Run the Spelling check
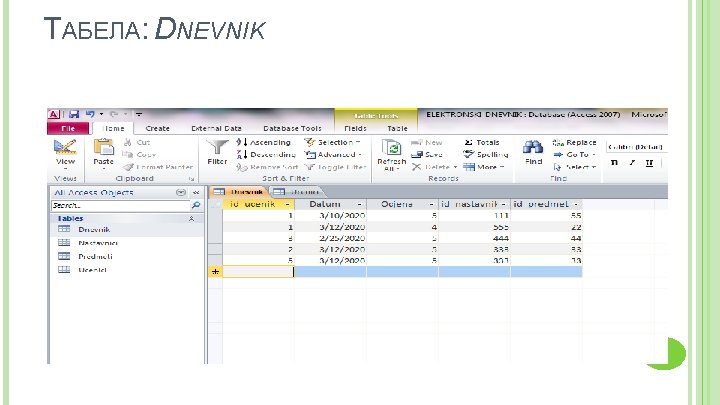Image resolution: width=720 pixels, height=405 pixels. coord(486,155)
